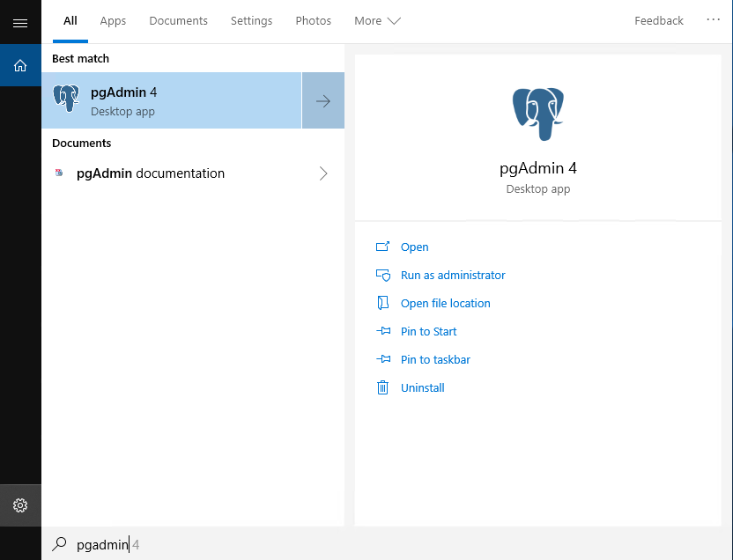Click the Pin to taskbar pin icon
Screen dimensions: 733x560
tap(383, 359)
